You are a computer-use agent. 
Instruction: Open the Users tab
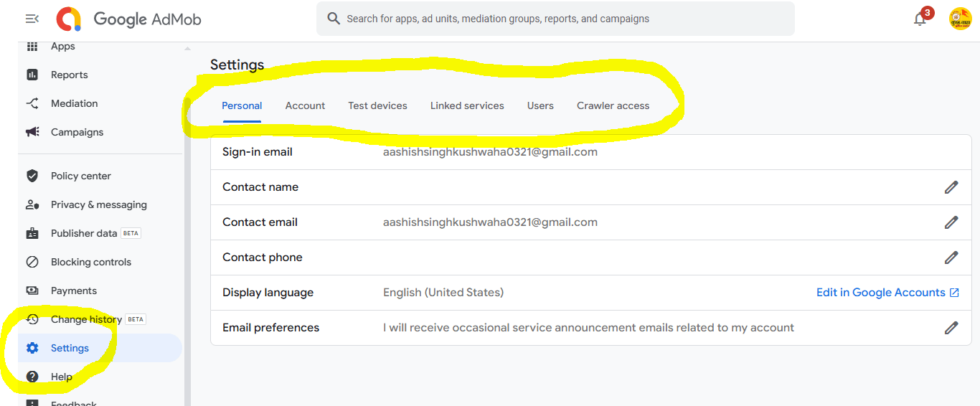click(540, 105)
